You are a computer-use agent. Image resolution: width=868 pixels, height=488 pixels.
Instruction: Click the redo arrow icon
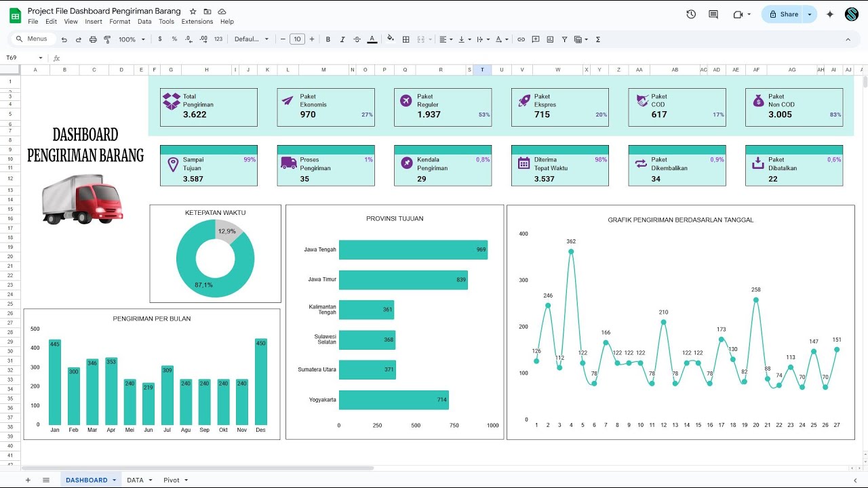[x=79, y=39]
